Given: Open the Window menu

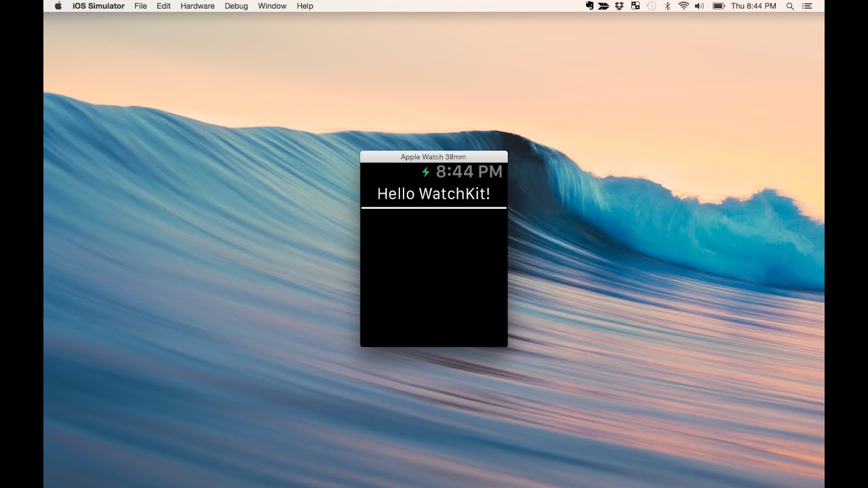Looking at the screenshot, I should tap(272, 6).
